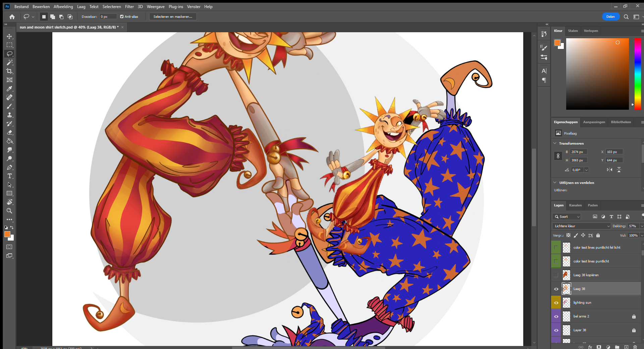Switch to the Aanpassingen tab
Screen dimensions: 644x349
point(594,122)
